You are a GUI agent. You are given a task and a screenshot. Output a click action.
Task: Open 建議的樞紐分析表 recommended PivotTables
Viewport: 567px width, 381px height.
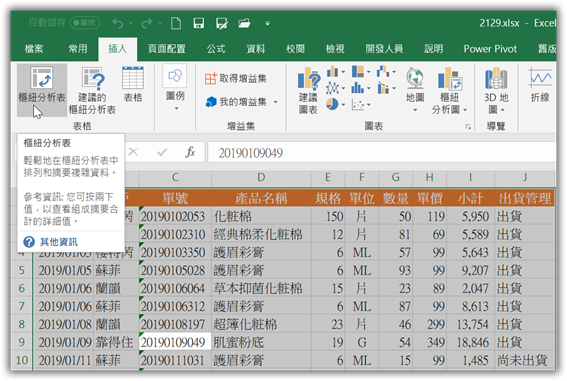(92, 90)
